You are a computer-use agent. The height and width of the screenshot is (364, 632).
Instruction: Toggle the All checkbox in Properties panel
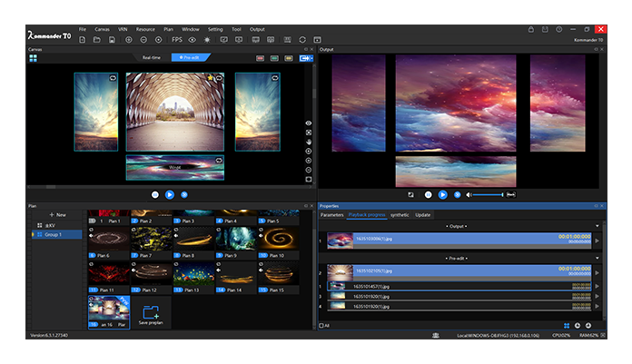[321, 325]
